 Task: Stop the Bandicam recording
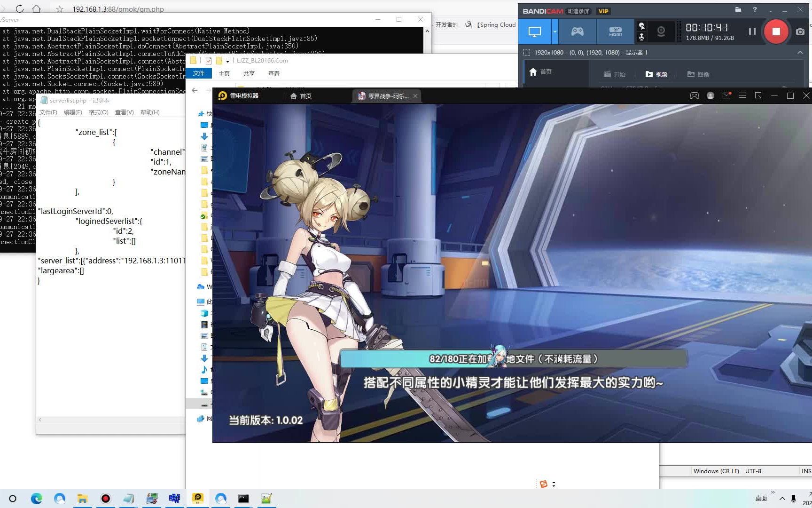776,32
